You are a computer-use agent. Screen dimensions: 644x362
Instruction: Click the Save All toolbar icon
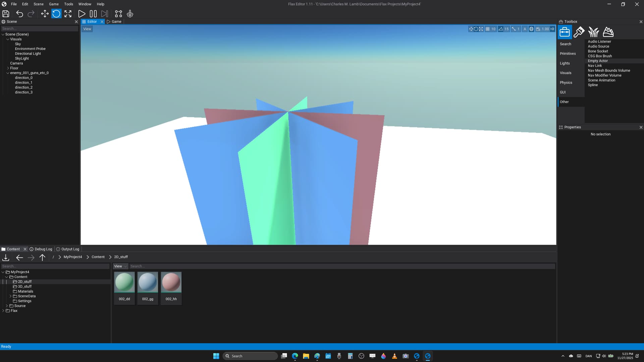coord(6,14)
